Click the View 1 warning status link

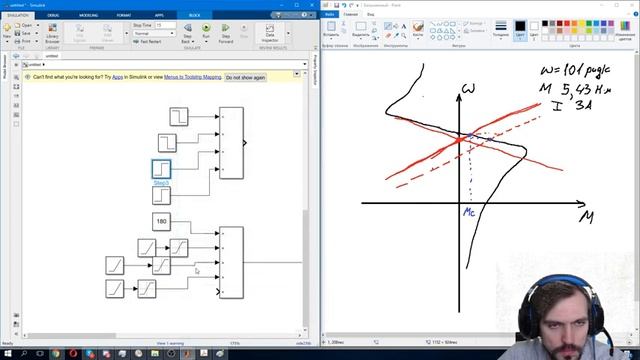(170, 344)
